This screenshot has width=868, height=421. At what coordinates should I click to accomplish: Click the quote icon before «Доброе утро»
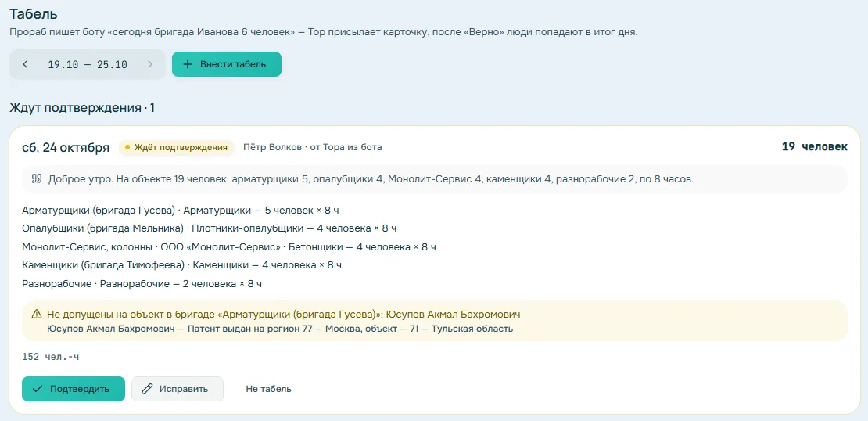37,179
